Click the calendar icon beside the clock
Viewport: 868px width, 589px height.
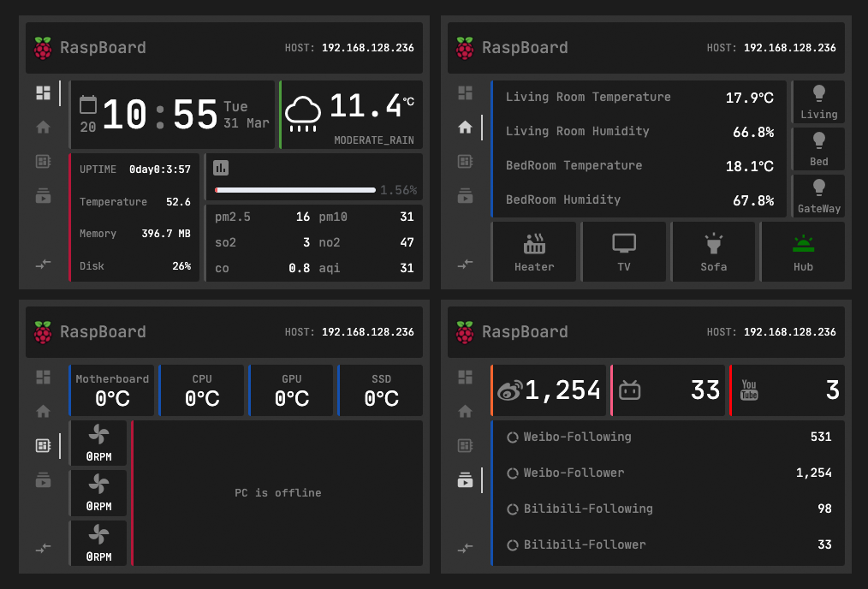tap(88, 104)
